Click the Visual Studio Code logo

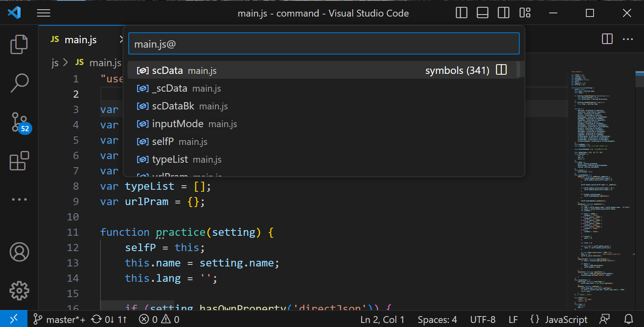click(x=15, y=13)
